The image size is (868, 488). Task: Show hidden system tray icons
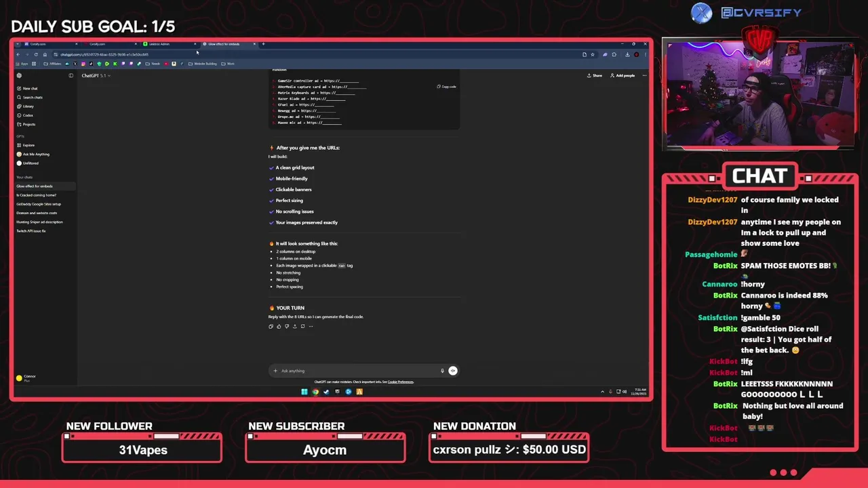(602, 392)
